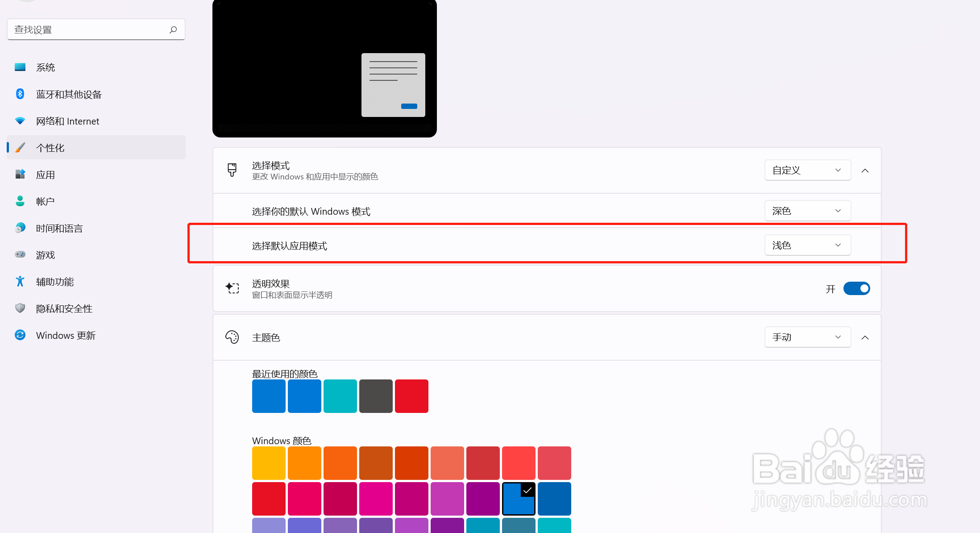Collapse the 选择模式 section
This screenshot has height=533, width=980.
865,170
